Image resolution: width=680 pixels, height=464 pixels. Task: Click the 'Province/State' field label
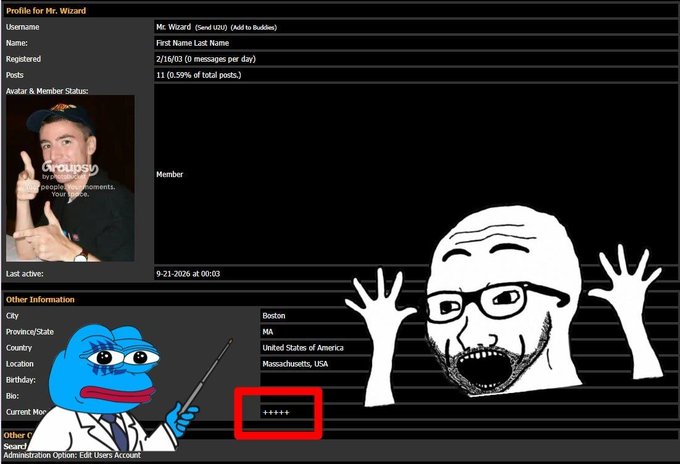pos(30,332)
